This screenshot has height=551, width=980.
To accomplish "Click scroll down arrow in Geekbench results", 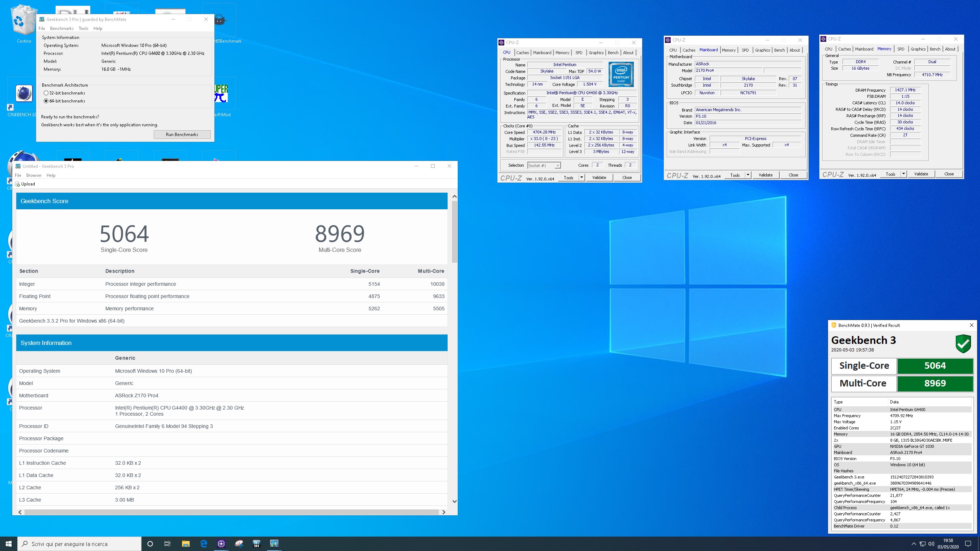I will [x=454, y=502].
